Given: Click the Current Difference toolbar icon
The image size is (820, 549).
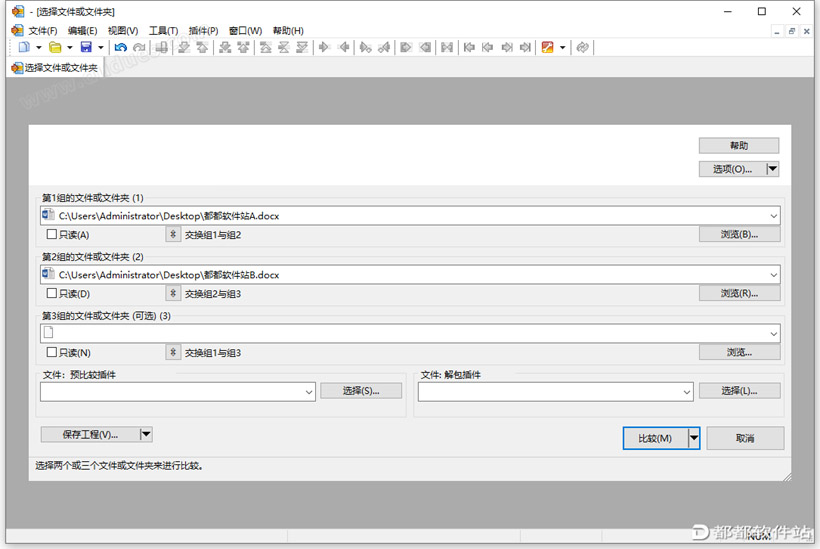Looking at the screenshot, I should (x=283, y=48).
